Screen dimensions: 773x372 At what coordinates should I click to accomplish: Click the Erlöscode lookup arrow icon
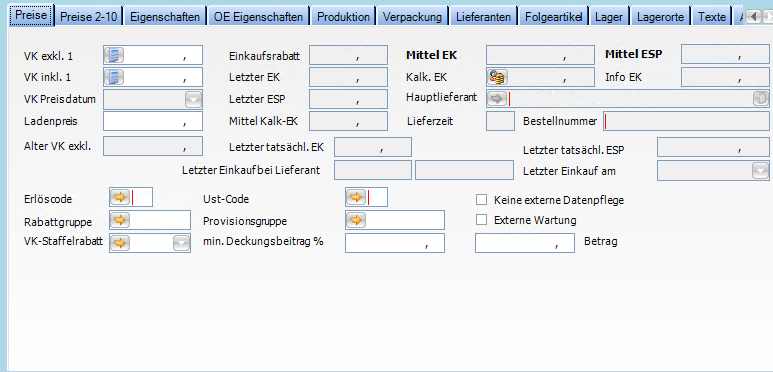tap(119, 198)
